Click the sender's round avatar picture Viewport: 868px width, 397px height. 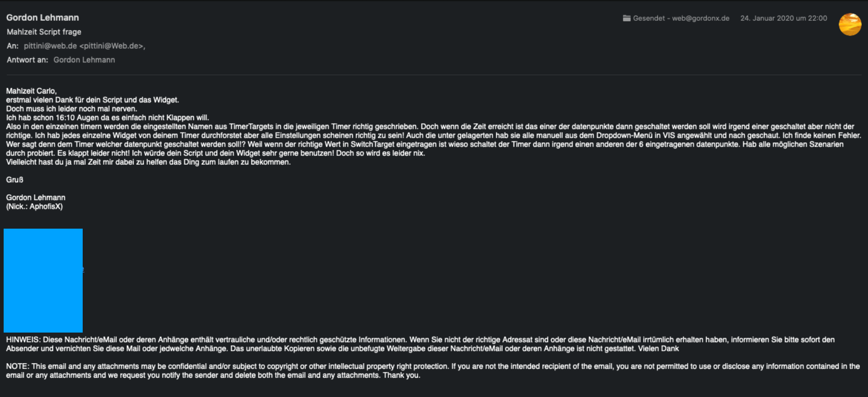tap(850, 24)
